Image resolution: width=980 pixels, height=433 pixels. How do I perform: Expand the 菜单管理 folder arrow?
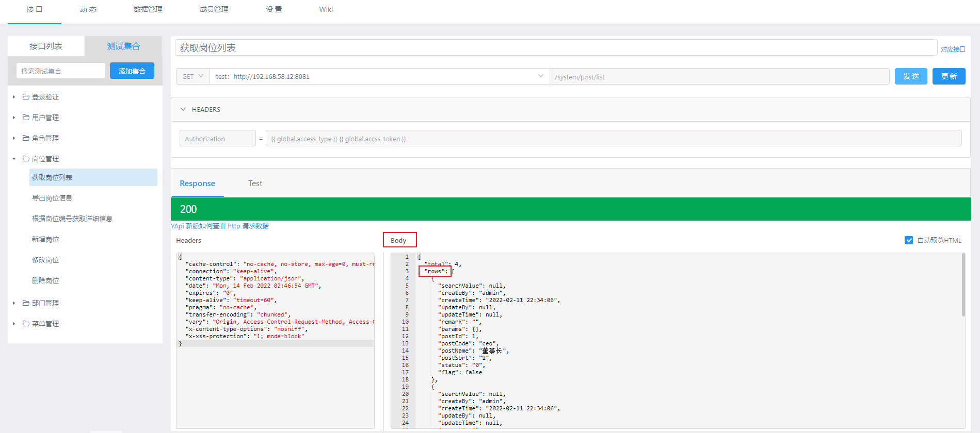[14, 324]
